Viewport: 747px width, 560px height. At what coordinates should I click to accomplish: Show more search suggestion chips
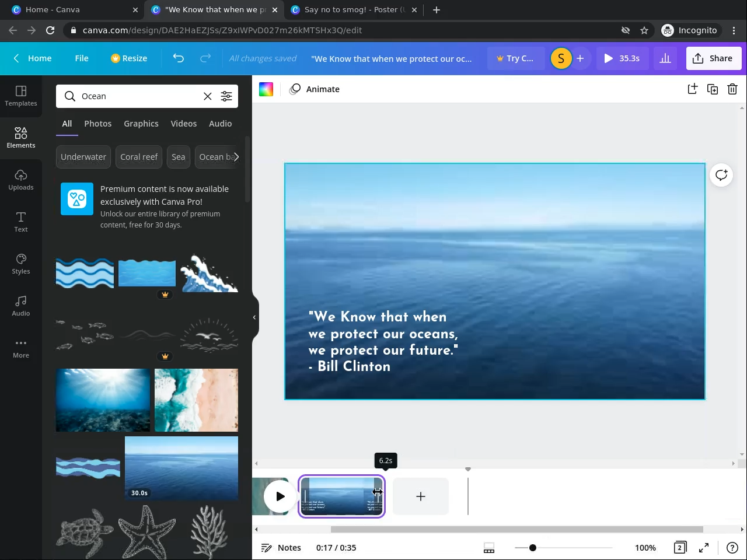pos(236,157)
